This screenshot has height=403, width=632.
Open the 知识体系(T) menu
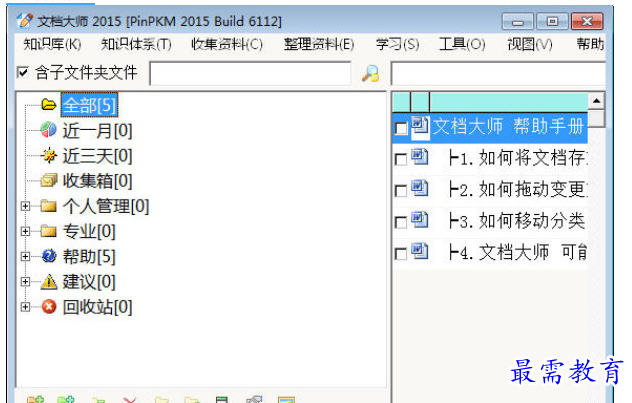136,44
